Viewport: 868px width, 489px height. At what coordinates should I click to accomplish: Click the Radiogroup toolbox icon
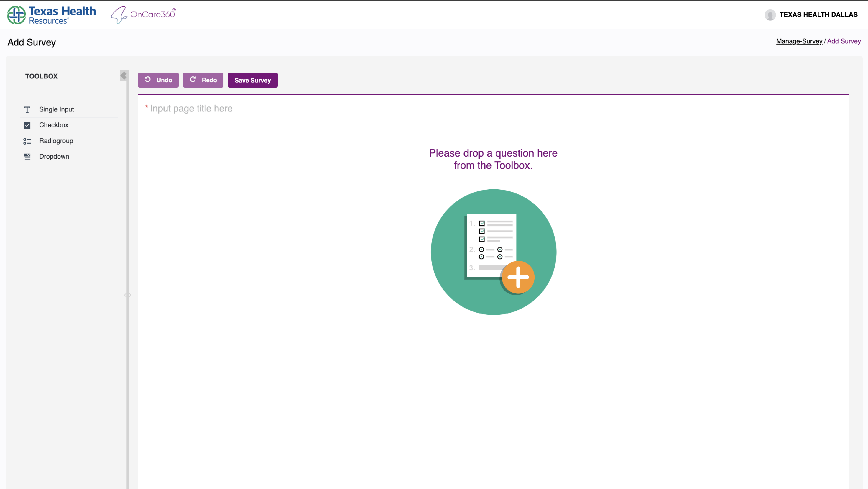27,141
